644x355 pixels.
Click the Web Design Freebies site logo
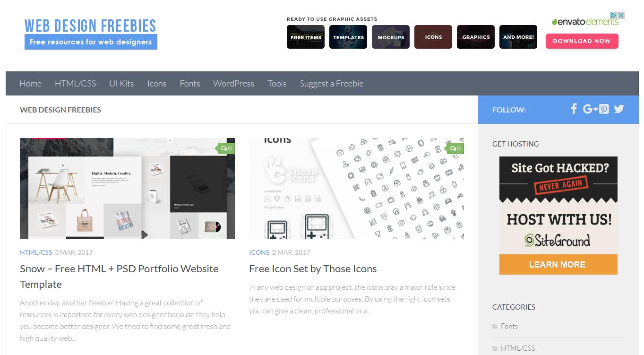[x=91, y=33]
